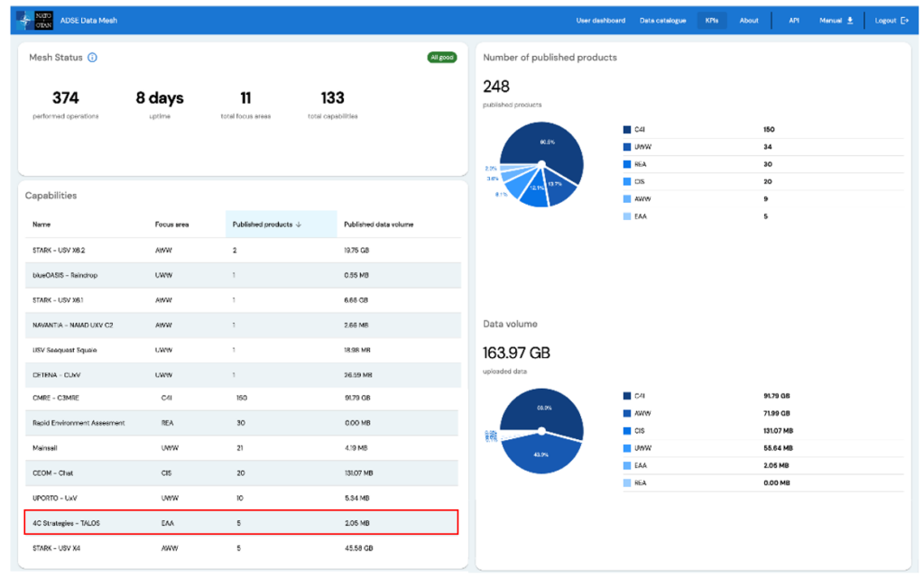The height and width of the screenshot is (578, 924).
Task: Open the About menu item
Action: pos(749,20)
